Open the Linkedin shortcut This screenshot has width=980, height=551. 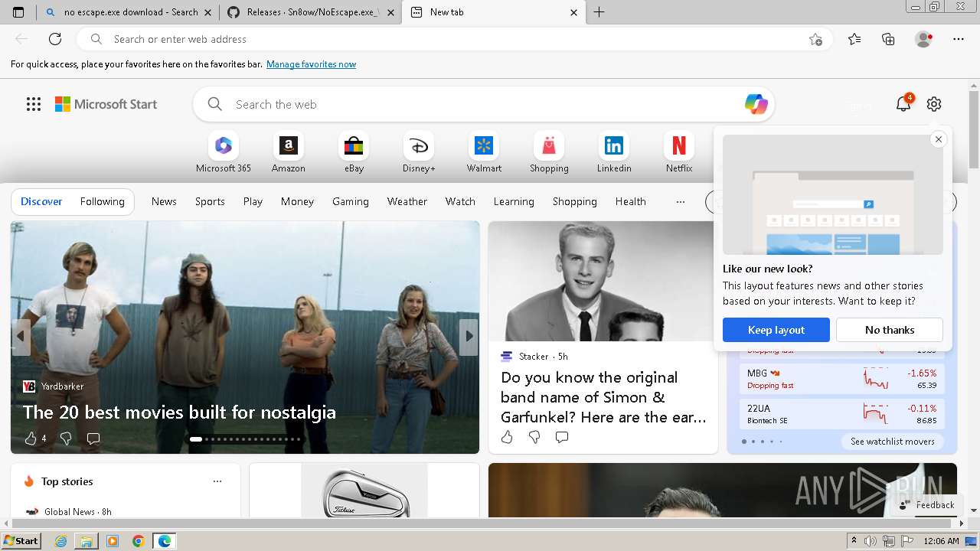tap(614, 152)
